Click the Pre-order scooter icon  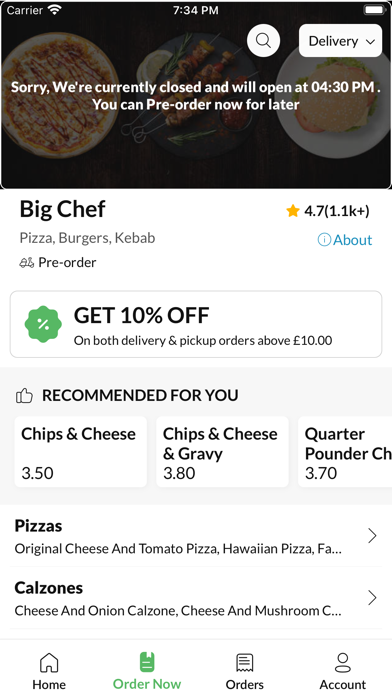(27, 263)
